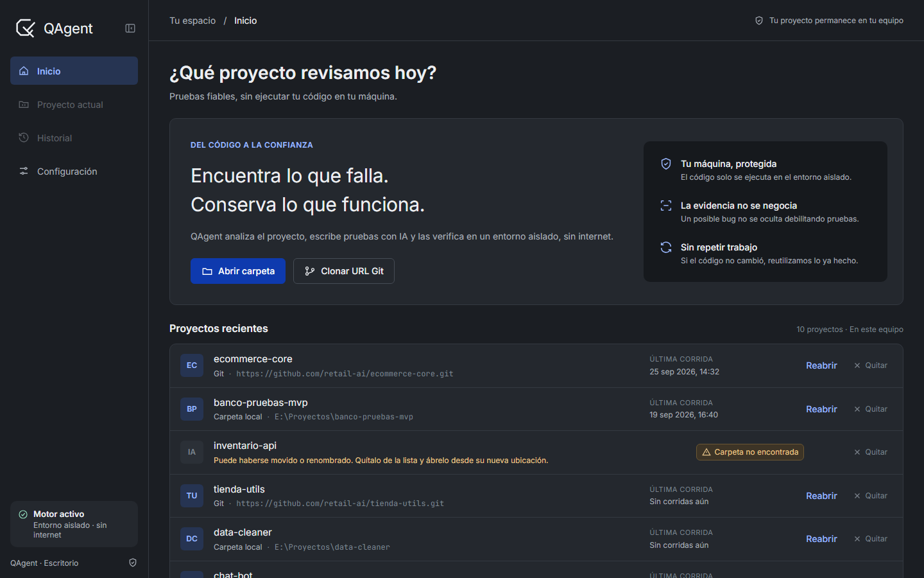
Task: Click the Motor activo status card
Action: click(74, 524)
